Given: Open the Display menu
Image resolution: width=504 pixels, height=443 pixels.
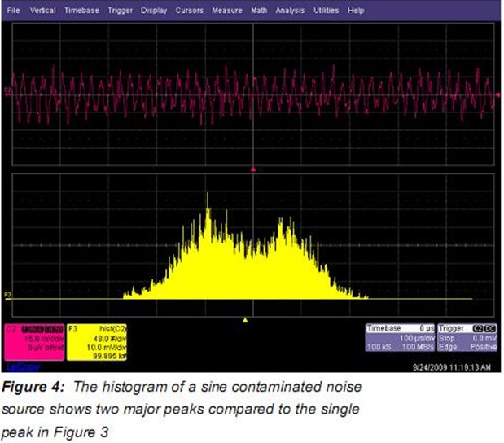Looking at the screenshot, I should click(x=153, y=11).
